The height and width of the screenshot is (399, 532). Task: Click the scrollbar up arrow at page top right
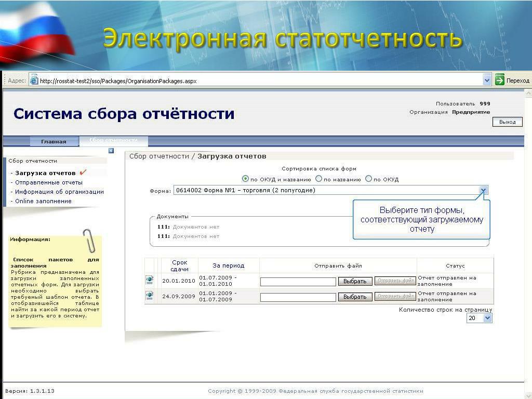tap(528, 92)
